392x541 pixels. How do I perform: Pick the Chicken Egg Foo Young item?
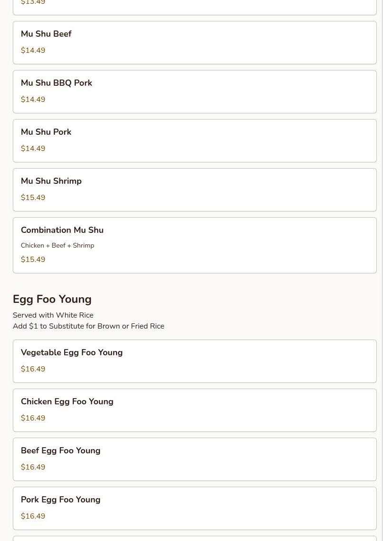coord(195,410)
